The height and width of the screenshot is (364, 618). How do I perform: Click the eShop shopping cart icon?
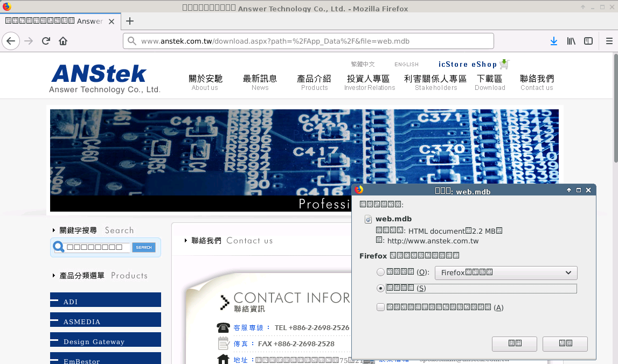tap(504, 64)
